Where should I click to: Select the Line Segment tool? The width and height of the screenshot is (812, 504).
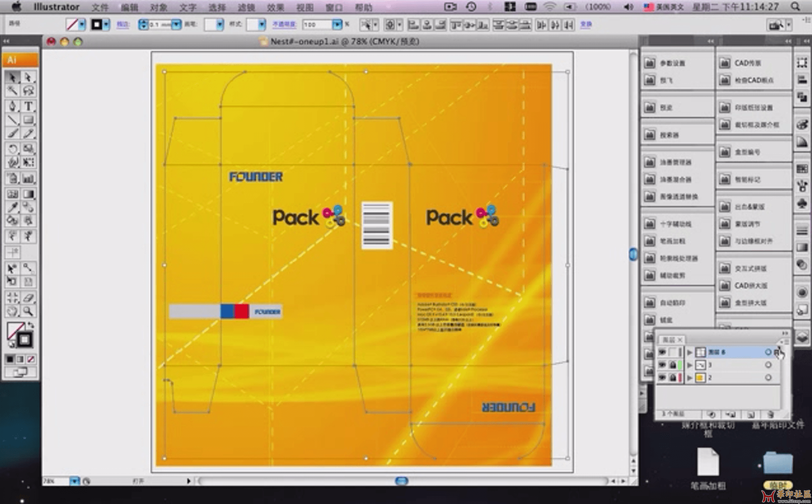[12, 120]
